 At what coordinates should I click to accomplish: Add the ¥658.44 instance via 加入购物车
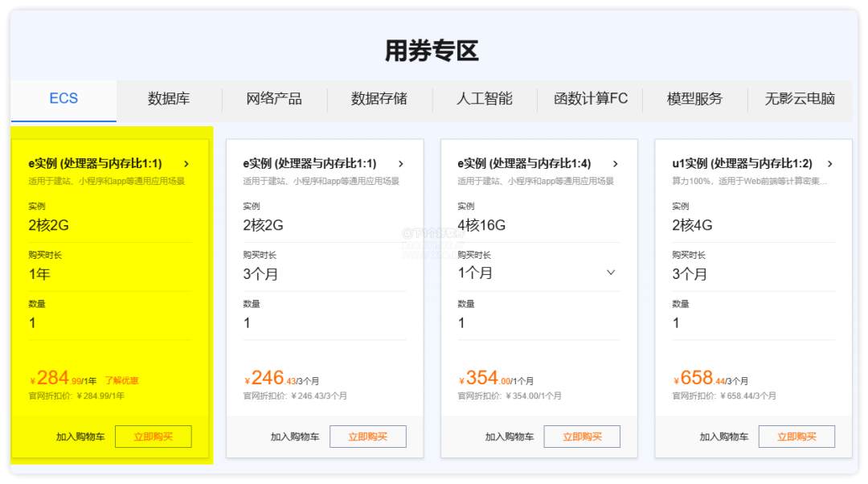(724, 437)
